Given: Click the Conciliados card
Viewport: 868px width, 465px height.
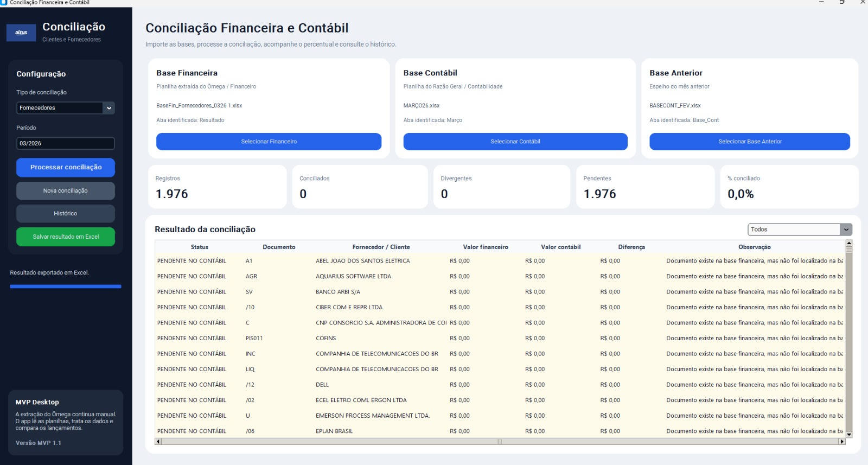Looking at the screenshot, I should coord(360,187).
